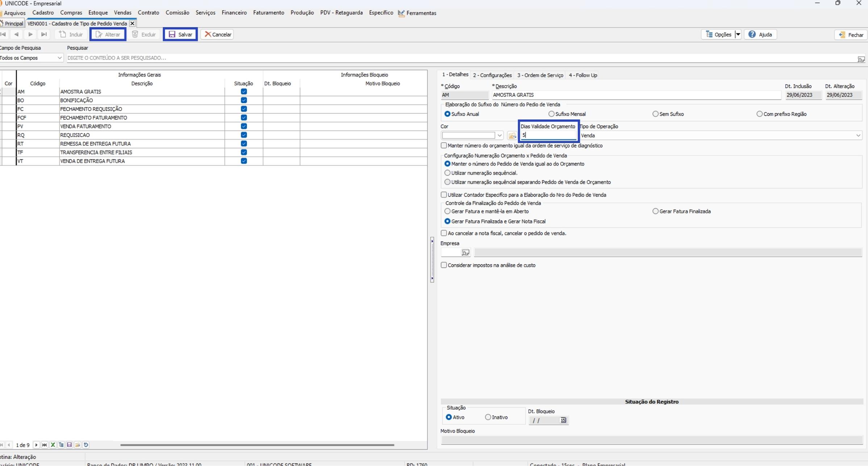
Task: Click the Excel export icon in grid footer
Action: pyautogui.click(x=53, y=445)
